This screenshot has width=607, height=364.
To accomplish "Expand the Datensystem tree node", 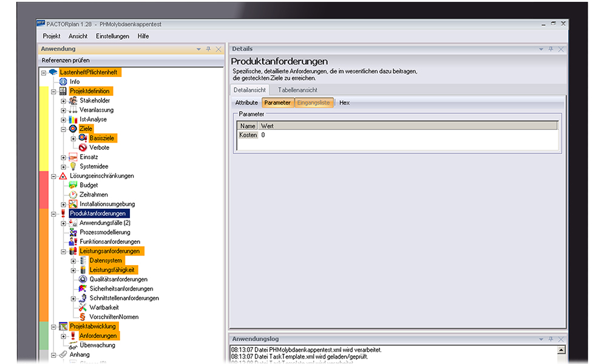I will pos(73,260).
